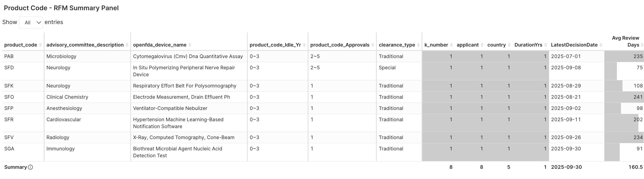The width and height of the screenshot is (644, 179).
Task: Click the Avg Review Days header
Action: click(x=625, y=41)
